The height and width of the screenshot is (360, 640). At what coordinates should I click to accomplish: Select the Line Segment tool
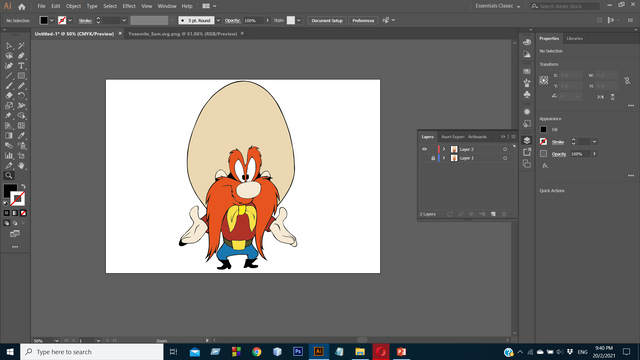[9, 76]
